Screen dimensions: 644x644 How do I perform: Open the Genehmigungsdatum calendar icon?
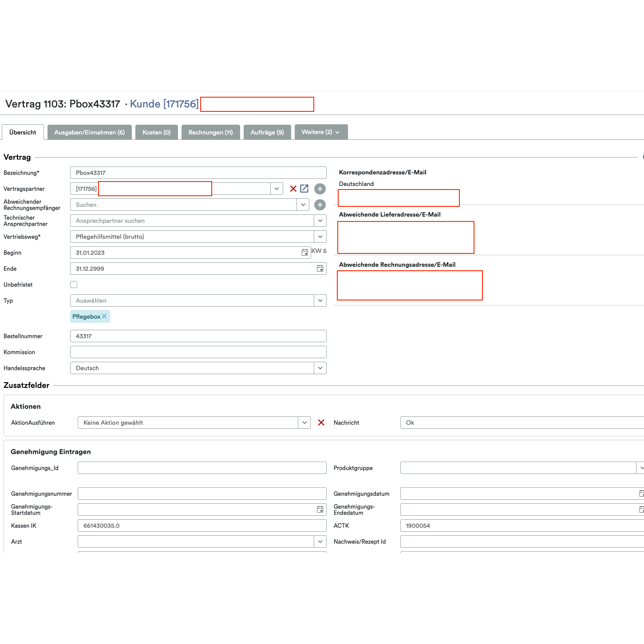point(641,493)
